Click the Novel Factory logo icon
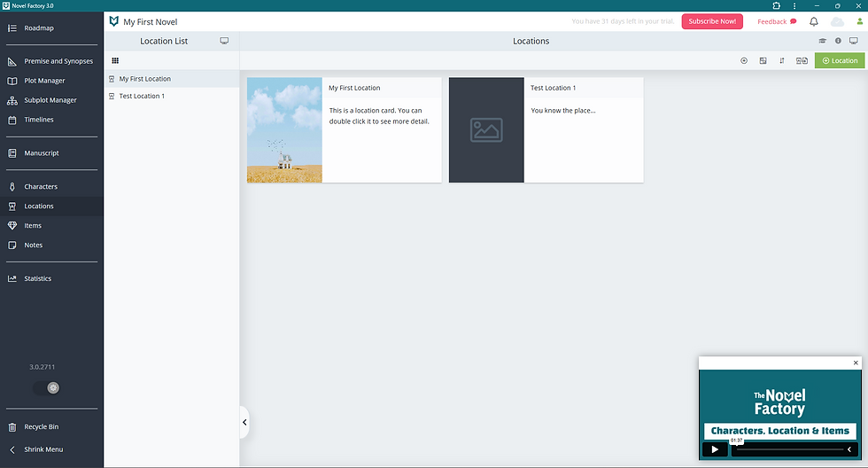The image size is (868, 468). [114, 21]
